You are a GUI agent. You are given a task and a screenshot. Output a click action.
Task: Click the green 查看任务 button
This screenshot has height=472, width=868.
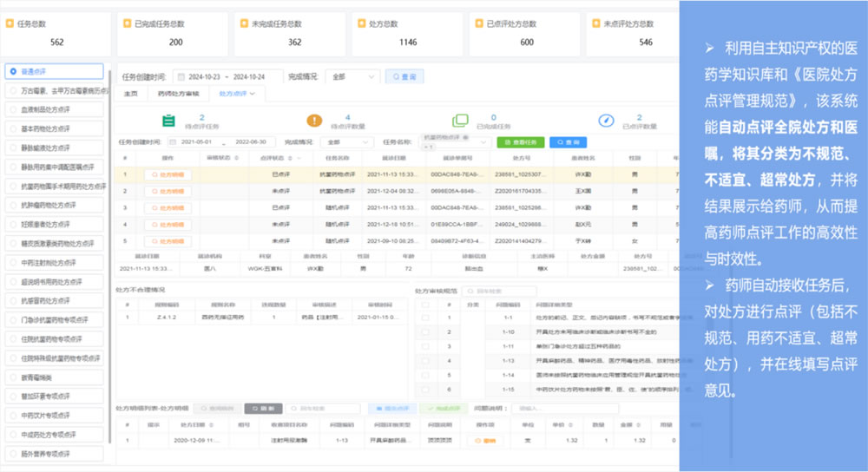pos(520,142)
